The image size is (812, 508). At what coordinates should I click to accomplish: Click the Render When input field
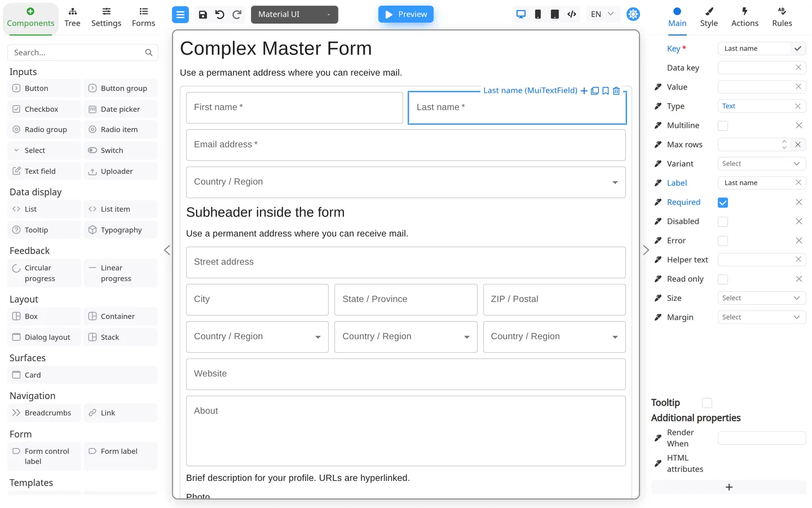762,438
